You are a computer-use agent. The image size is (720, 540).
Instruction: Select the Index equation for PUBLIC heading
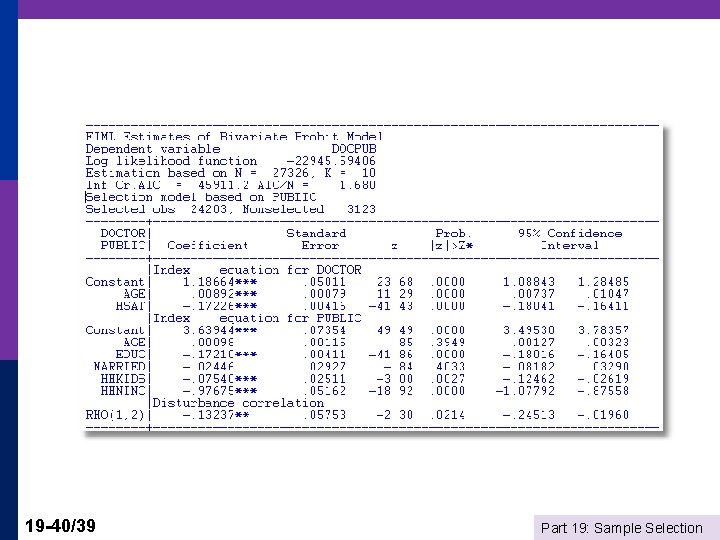coord(257,318)
